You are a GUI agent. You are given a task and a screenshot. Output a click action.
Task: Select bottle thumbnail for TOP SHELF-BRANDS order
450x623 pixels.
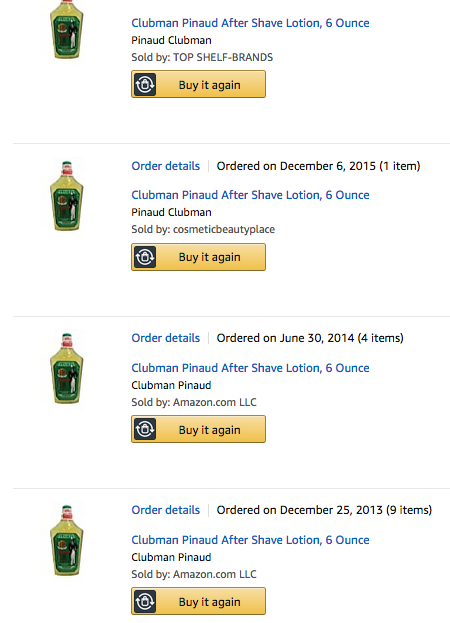(67, 29)
